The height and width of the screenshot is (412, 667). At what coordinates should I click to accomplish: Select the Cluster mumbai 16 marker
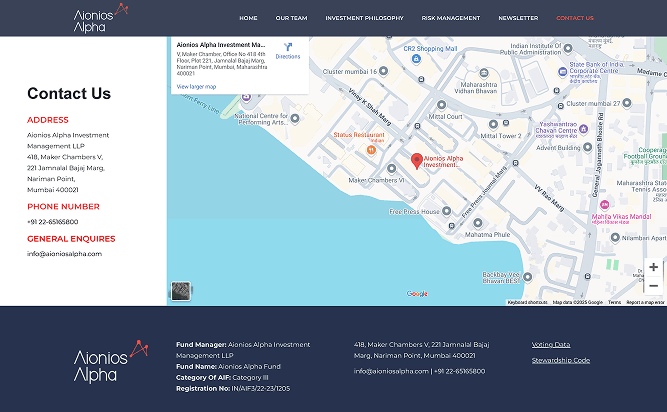(x=383, y=71)
